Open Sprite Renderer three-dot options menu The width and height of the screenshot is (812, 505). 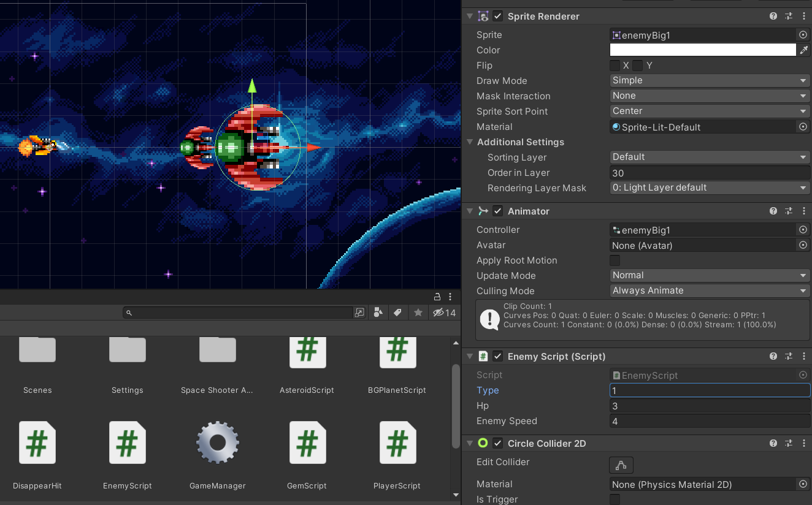click(x=803, y=17)
